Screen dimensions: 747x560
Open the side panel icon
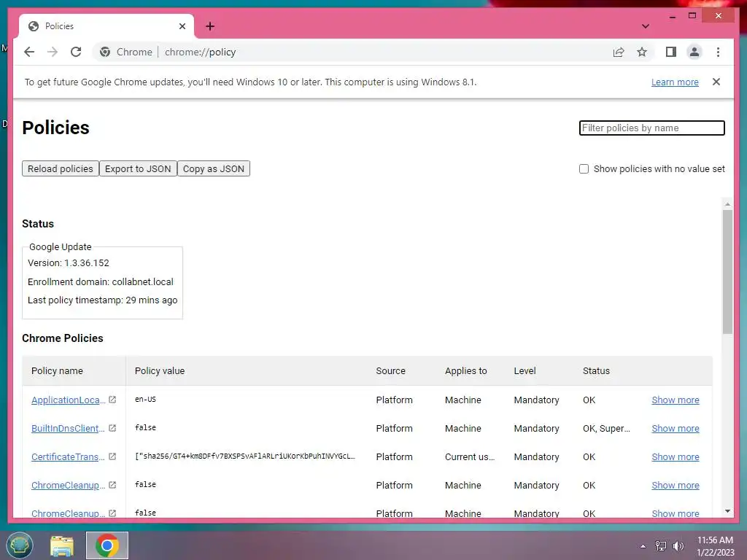pyautogui.click(x=671, y=52)
